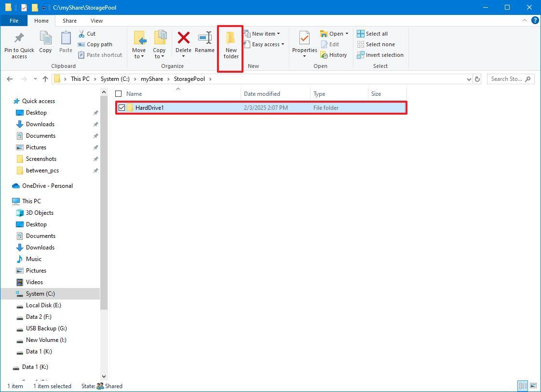Open the Move to dropdown

(x=139, y=46)
